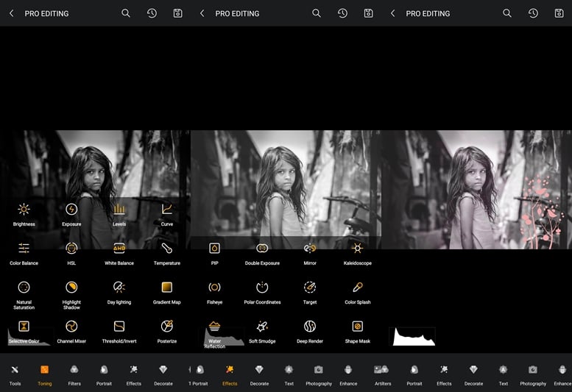Open the Brightness adjustment
The width and height of the screenshot is (572, 392).
(x=24, y=210)
